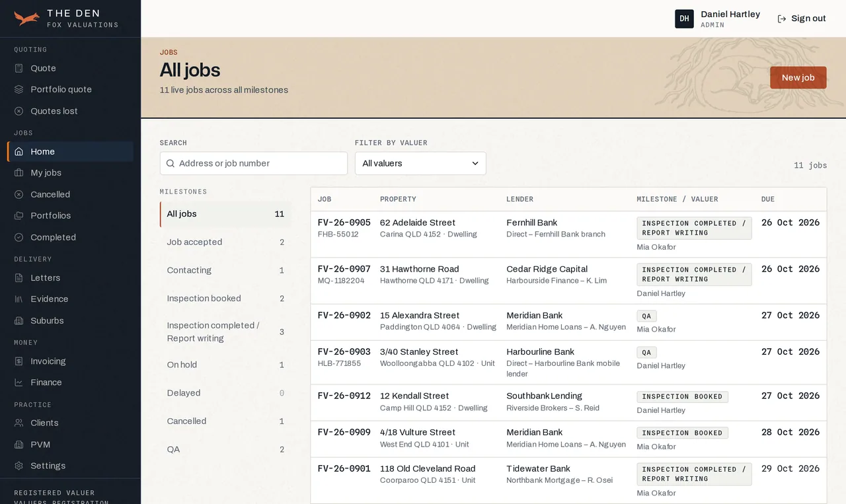Viewport: 846px width, 504px height.
Task: Click the PVM sidebar icon
Action: 19,445
